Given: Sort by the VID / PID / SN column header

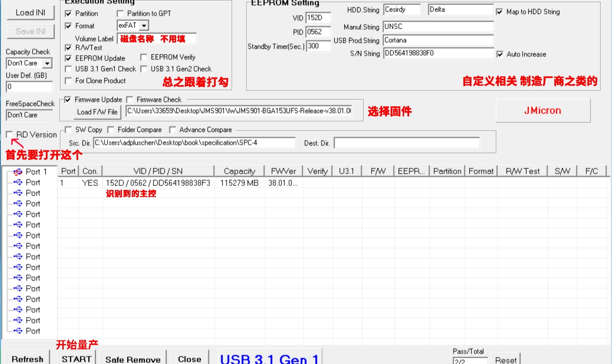Looking at the screenshot, I should pos(158,171).
